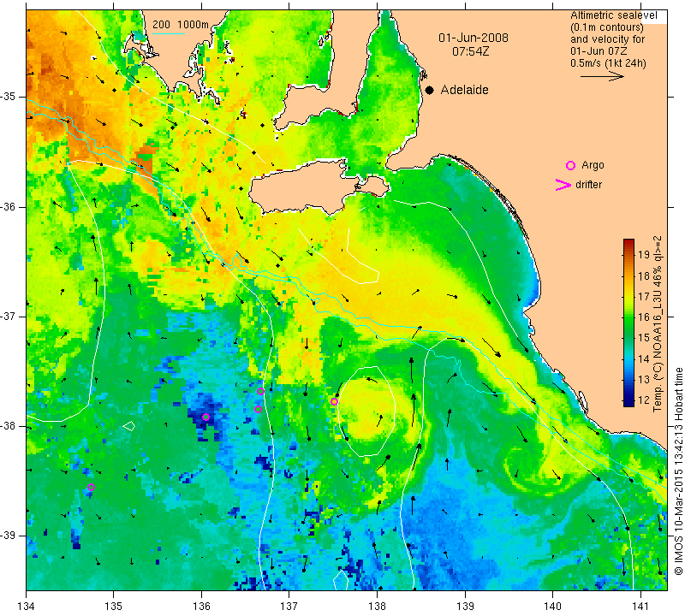The image size is (685, 616).
Task: Click the black Adelaide city dot marker
Action: click(430, 91)
